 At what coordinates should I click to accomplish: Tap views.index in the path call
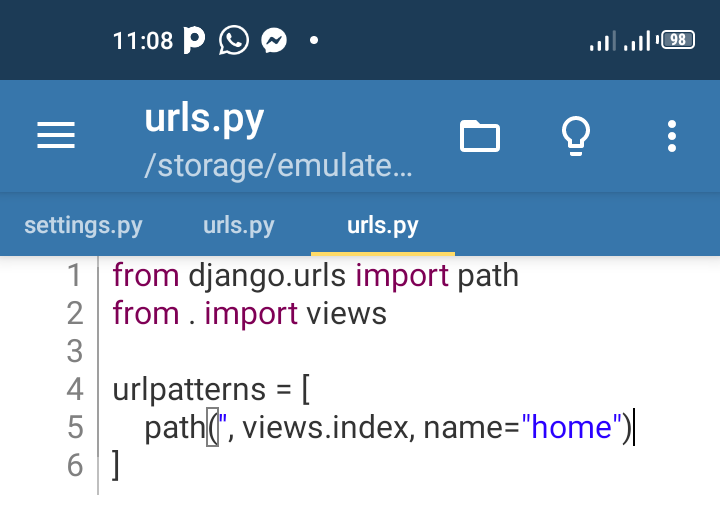(324, 427)
